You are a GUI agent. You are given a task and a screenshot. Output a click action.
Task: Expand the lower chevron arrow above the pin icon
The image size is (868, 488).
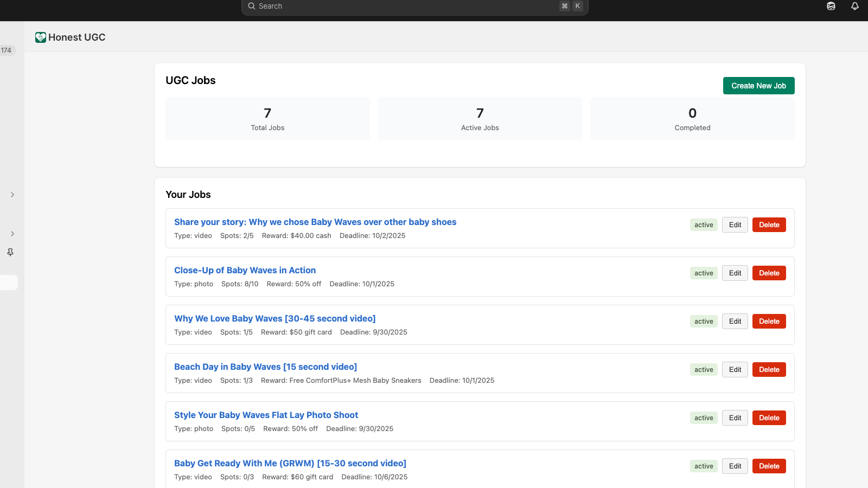[x=12, y=234]
